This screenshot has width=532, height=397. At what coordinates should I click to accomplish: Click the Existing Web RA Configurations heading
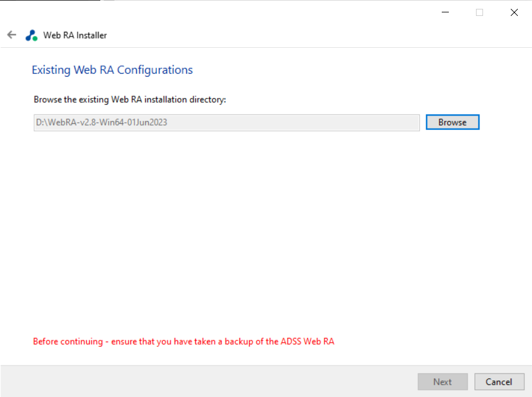click(x=112, y=70)
